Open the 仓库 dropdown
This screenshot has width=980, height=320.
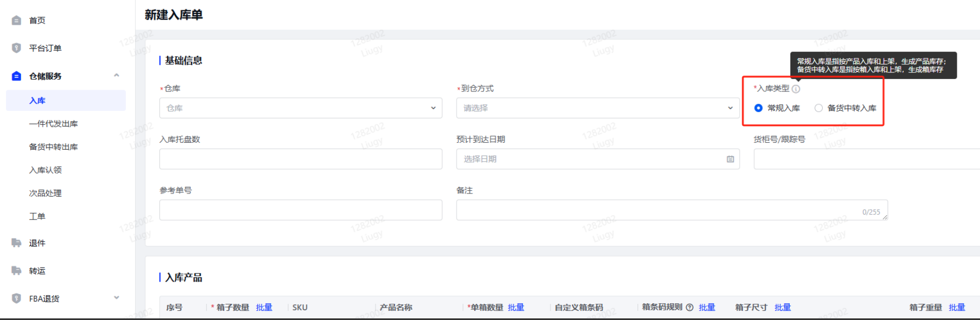pyautogui.click(x=300, y=108)
